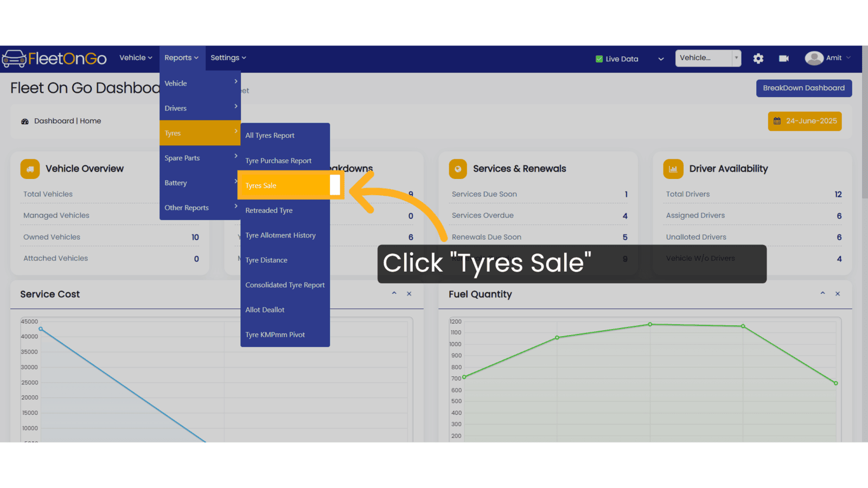Click Renewals Due Soon row
Screen dimensions: 868x488
(x=539, y=237)
